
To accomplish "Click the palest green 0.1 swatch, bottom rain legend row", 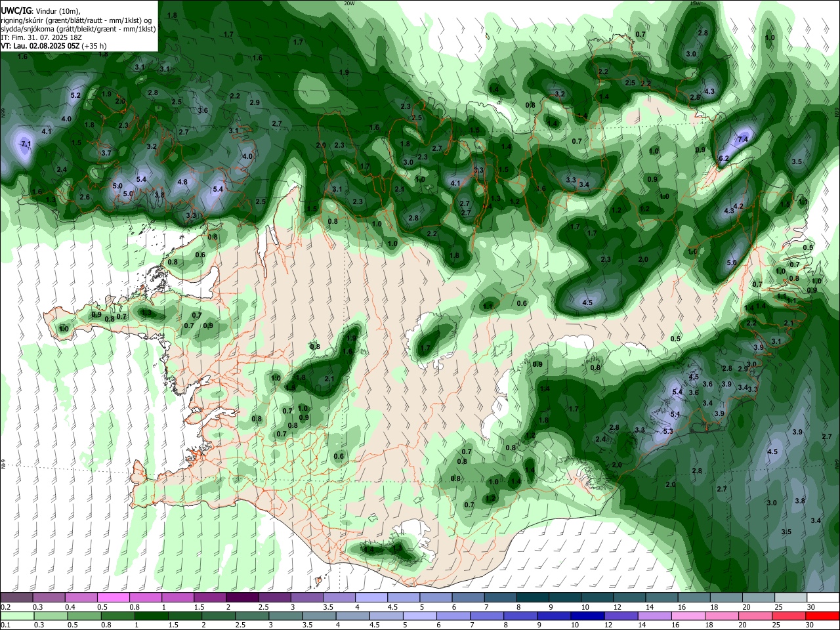I will (16, 616).
